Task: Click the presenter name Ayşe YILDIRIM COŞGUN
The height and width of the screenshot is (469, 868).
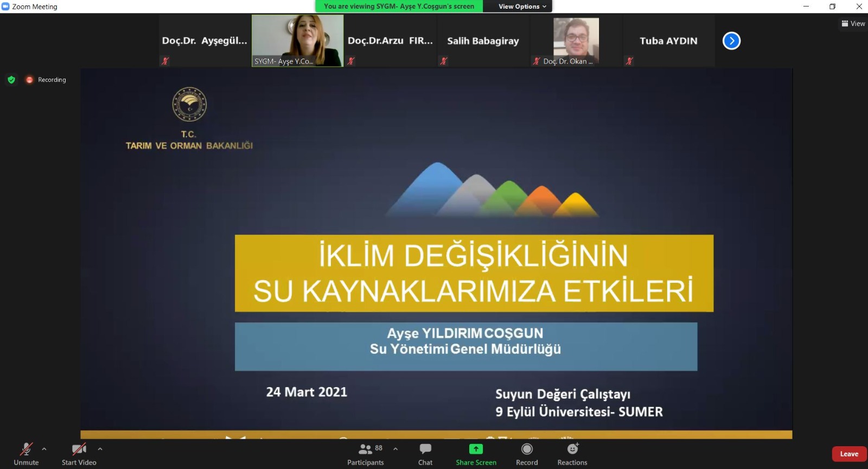Action: (465, 333)
